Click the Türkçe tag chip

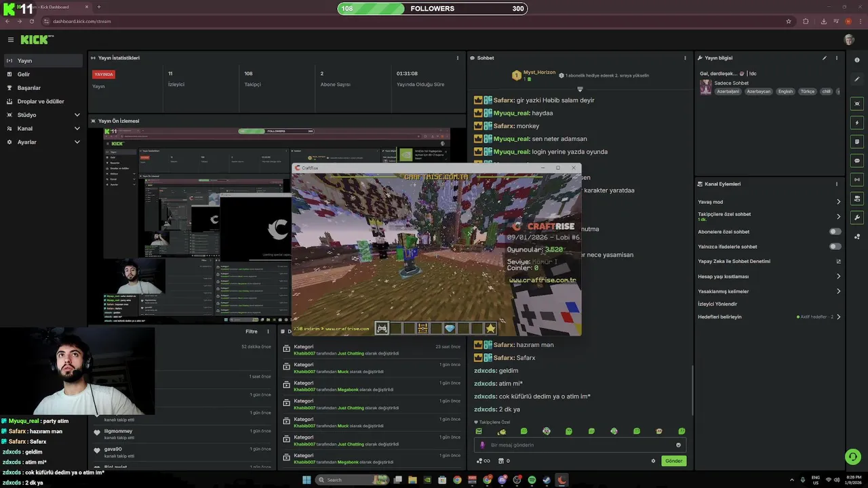pyautogui.click(x=807, y=91)
